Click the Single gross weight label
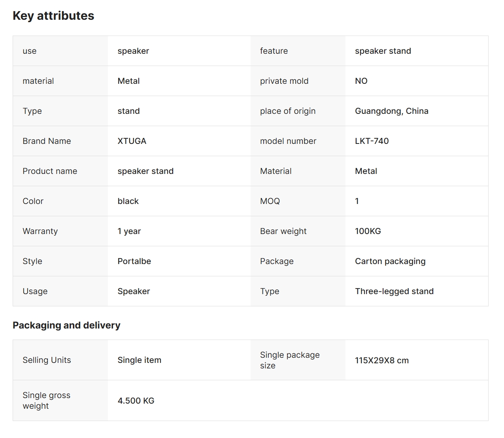The height and width of the screenshot is (438, 504). [46, 400]
